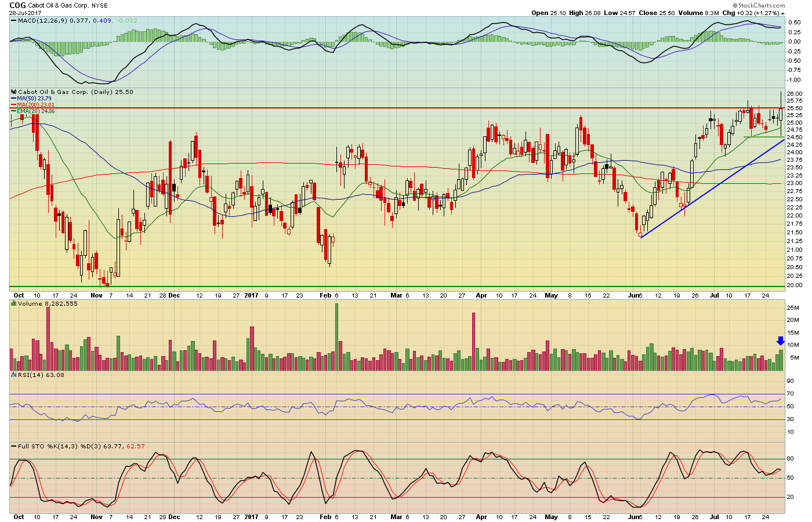Click the black dash marker before Full STO
This screenshot has width=812, height=522.
13,446
